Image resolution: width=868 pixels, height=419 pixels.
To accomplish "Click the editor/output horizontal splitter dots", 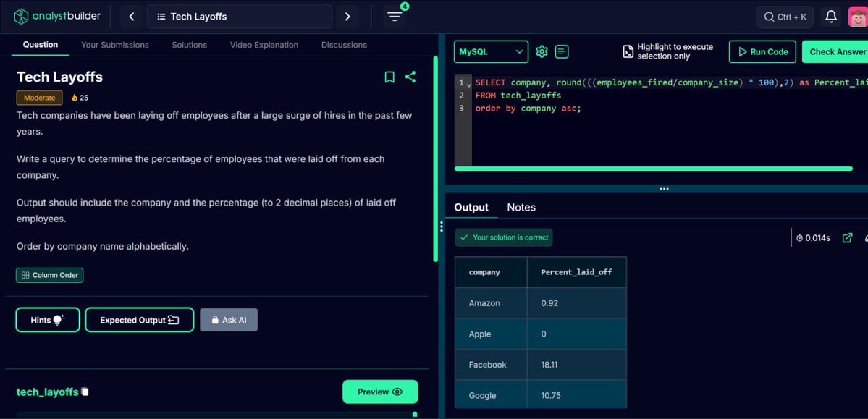I will [665, 190].
